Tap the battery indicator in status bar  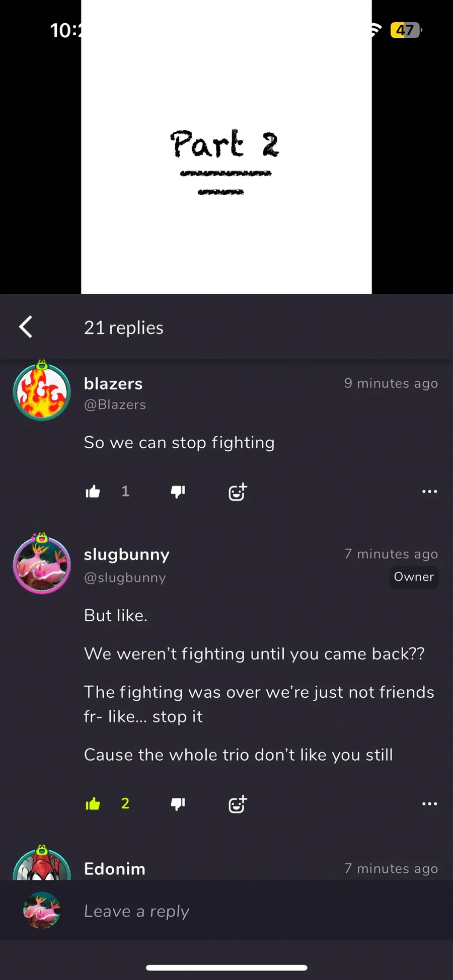(406, 30)
